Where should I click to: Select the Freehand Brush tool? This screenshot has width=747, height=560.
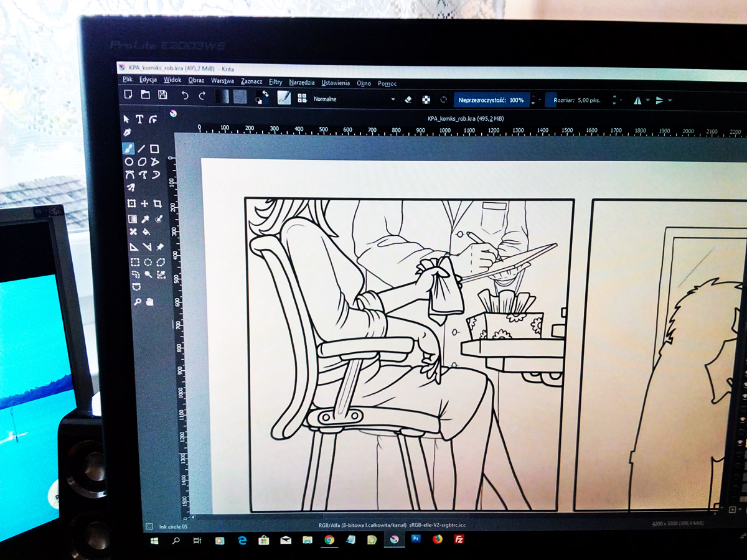coord(128,149)
